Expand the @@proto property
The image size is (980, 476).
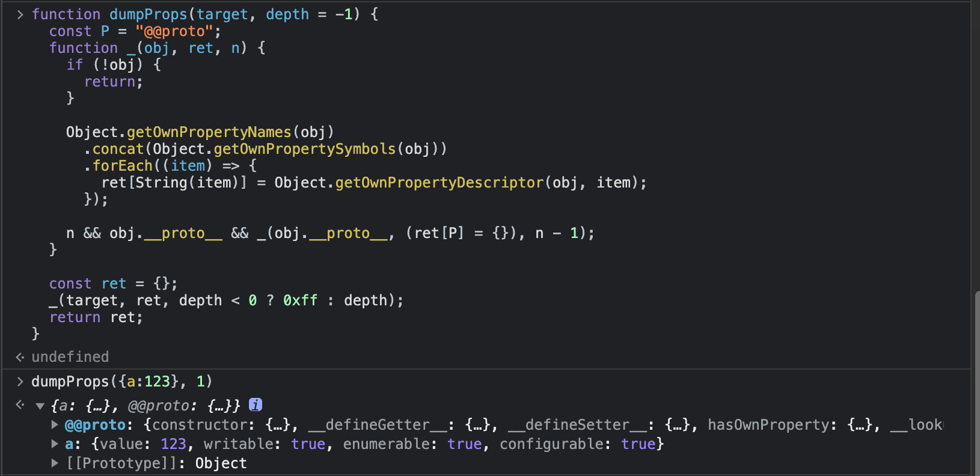(55, 425)
